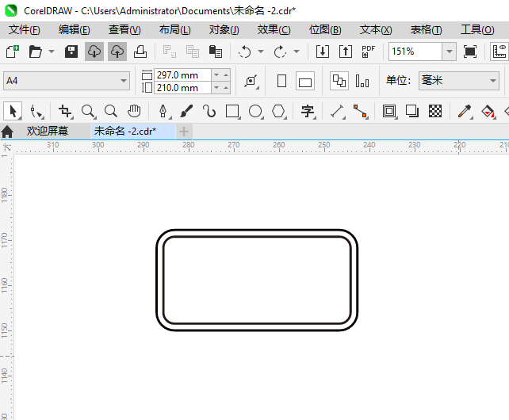This screenshot has width=509, height=420.
Task: Open the 布局(L) menu
Action: tap(175, 30)
